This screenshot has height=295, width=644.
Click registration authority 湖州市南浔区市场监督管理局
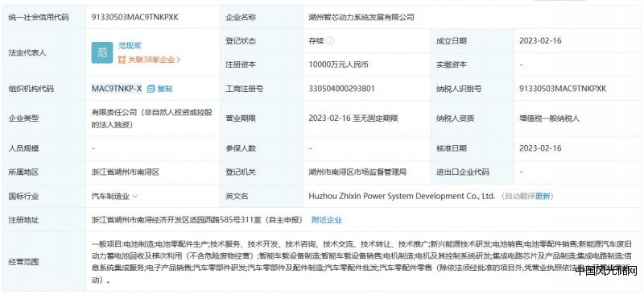[x=357, y=172]
